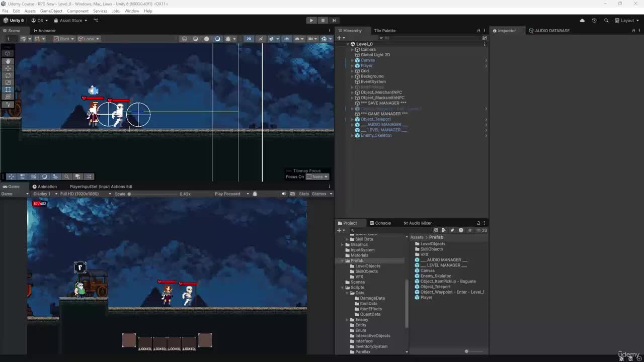Collapse the Level_0 scene in Hierarchy

click(x=347, y=44)
